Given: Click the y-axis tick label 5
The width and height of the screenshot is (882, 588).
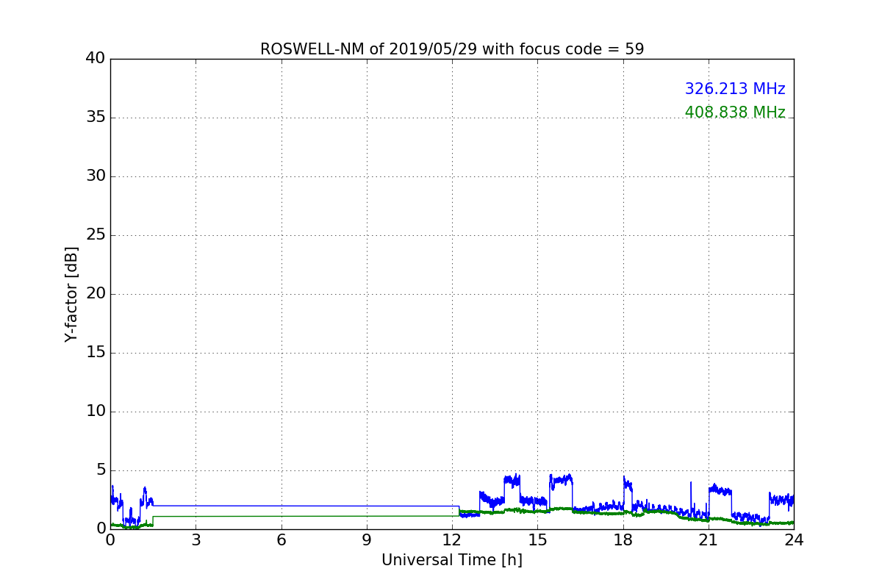Looking at the screenshot, I should point(100,470).
